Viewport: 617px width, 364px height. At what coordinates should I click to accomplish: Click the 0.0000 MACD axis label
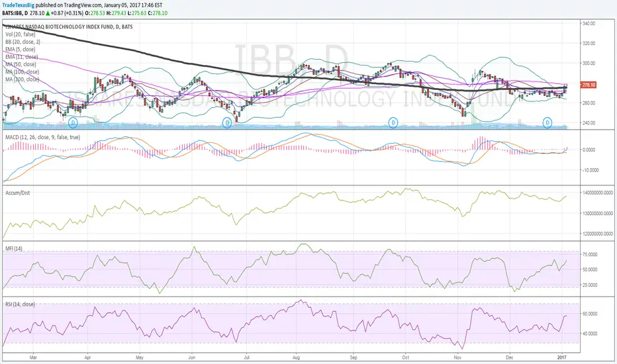(591, 150)
